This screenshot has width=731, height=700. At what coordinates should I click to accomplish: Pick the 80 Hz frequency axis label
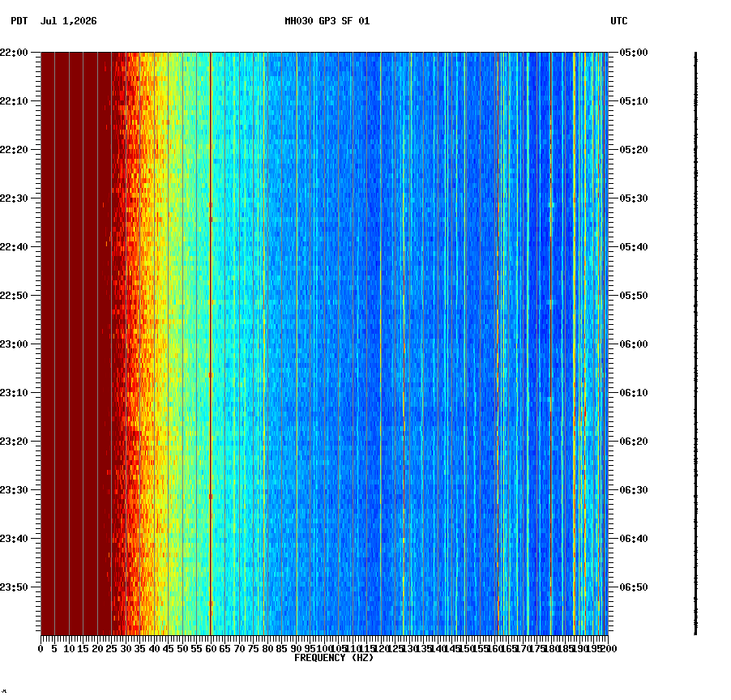tap(267, 649)
